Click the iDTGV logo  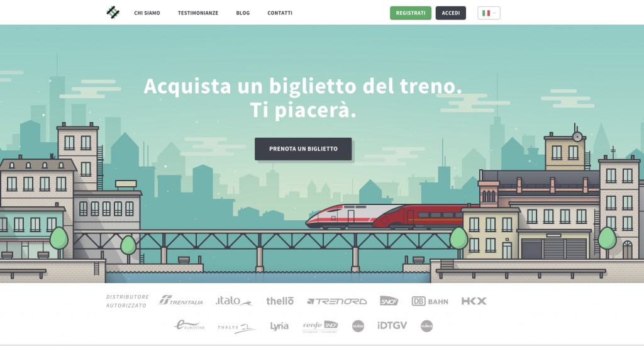pyautogui.click(x=392, y=325)
